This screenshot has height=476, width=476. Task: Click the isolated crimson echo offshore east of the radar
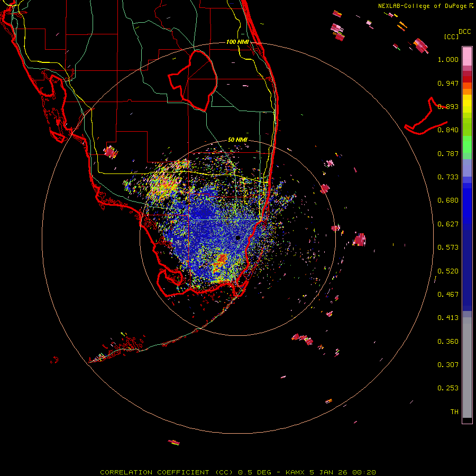click(x=360, y=240)
